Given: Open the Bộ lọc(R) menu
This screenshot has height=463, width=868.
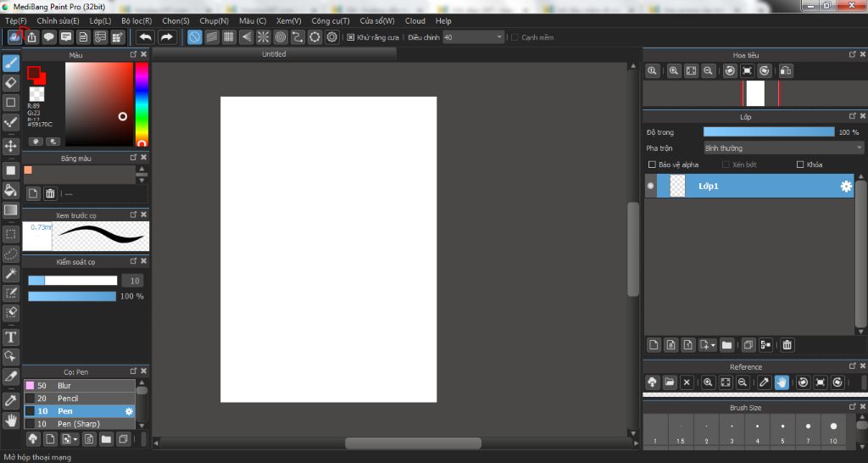Looking at the screenshot, I should coord(136,20).
